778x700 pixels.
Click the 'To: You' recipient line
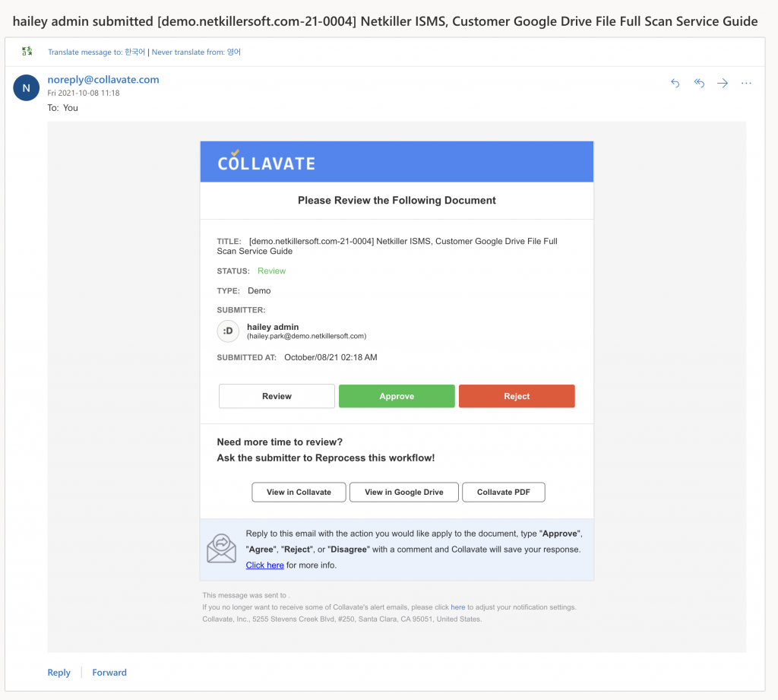click(x=62, y=108)
